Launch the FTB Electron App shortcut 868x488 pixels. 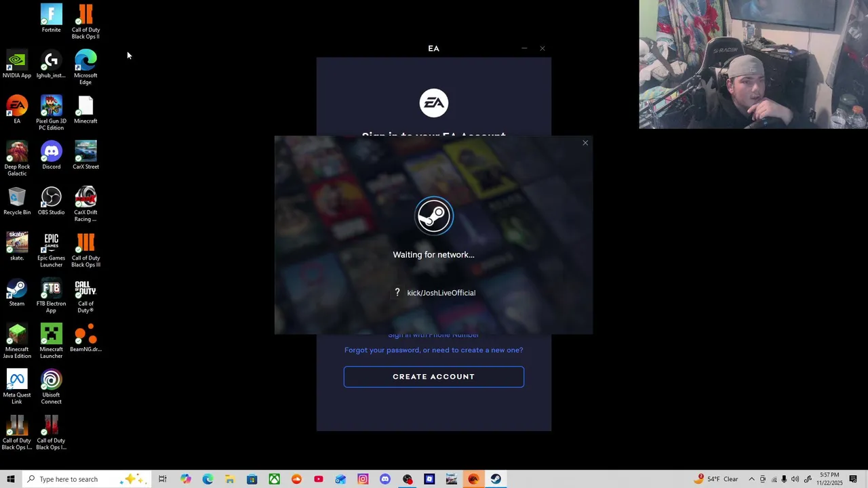coord(51,296)
